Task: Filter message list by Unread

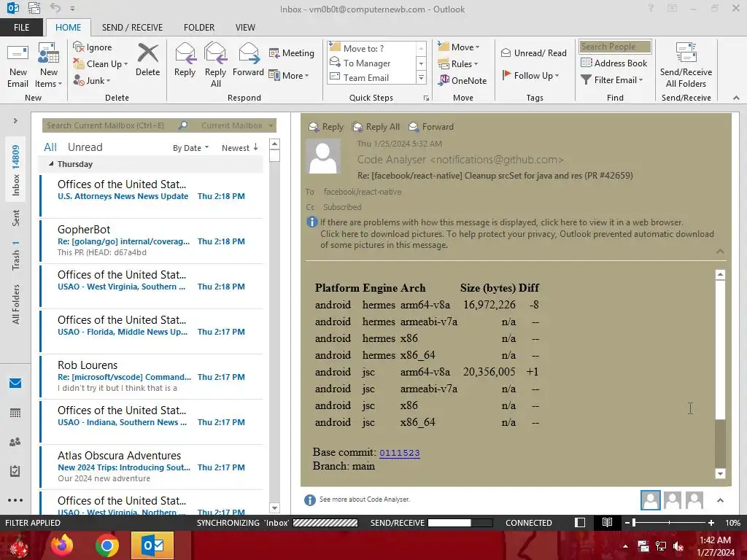Action: click(x=85, y=147)
